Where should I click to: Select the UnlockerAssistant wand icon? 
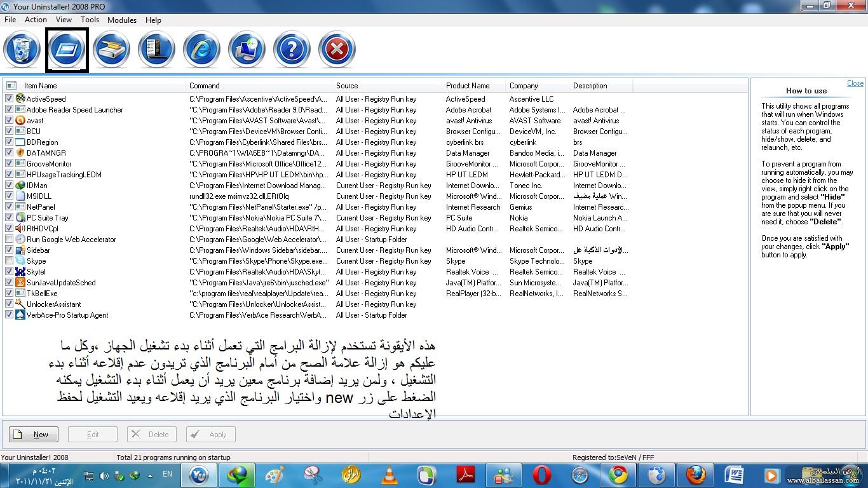[20, 304]
